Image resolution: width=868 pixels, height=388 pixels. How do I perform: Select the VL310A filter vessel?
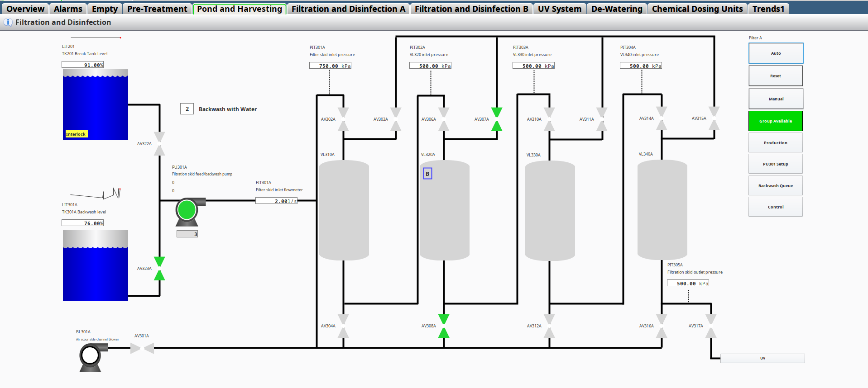click(x=344, y=210)
